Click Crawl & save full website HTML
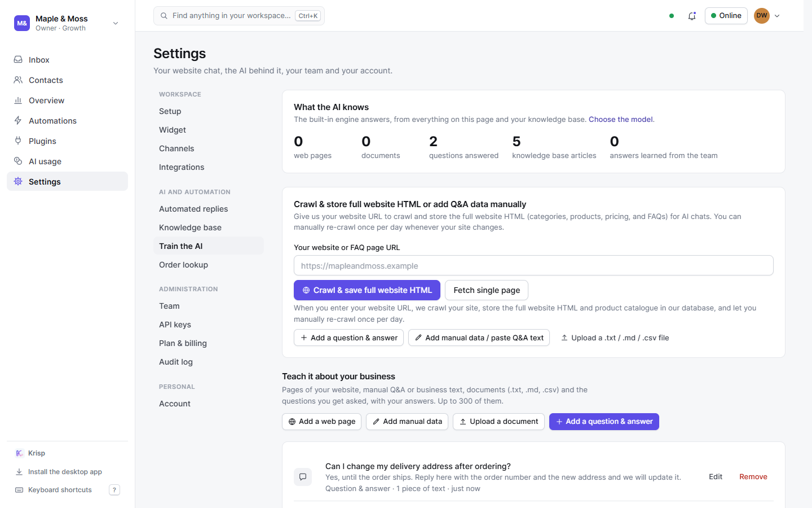Viewport: 812px width, 508px height. tap(367, 290)
